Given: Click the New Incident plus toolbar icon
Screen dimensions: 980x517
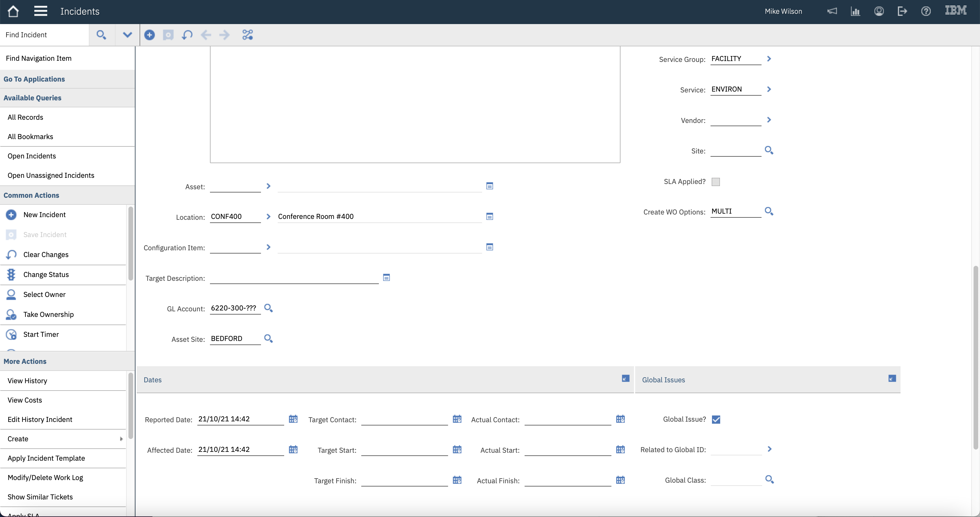Looking at the screenshot, I should tap(150, 35).
